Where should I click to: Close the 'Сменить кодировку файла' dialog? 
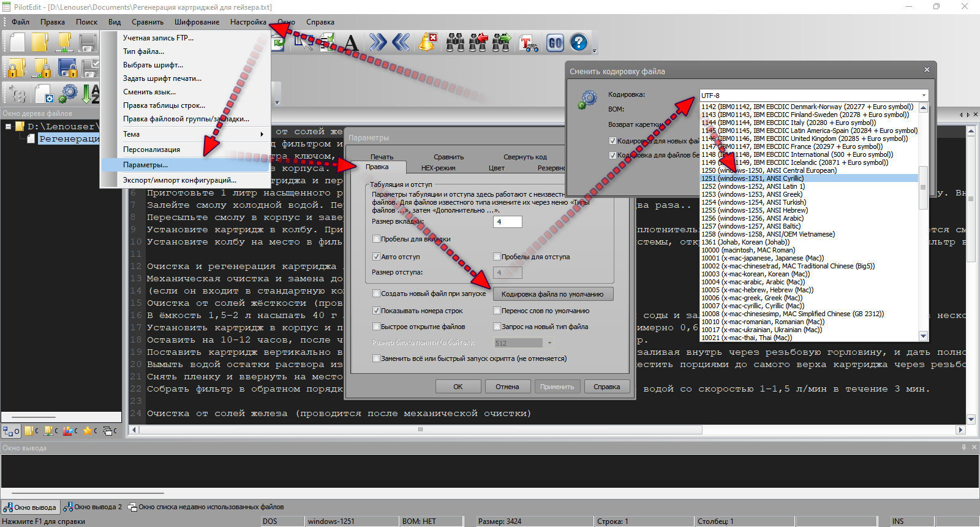pos(927,70)
